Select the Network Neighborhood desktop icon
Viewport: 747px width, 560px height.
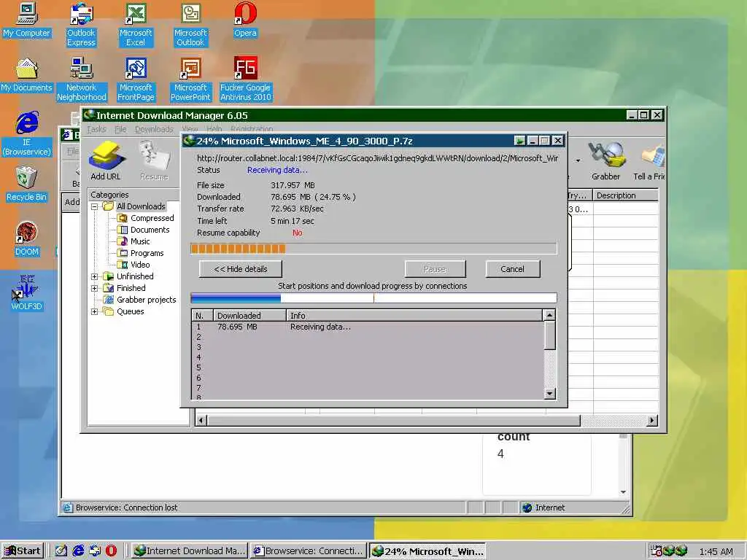coord(82,79)
